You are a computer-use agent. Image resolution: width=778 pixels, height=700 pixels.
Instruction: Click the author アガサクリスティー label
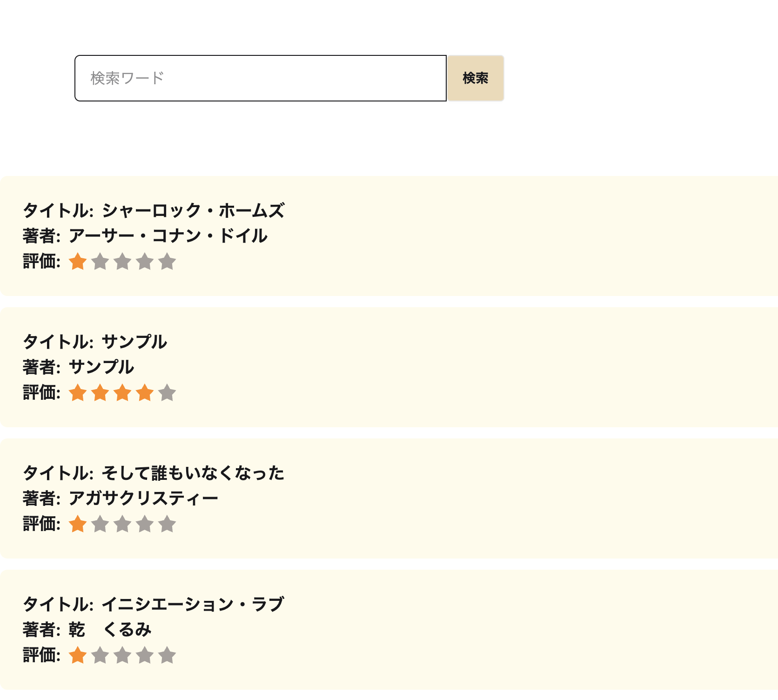121,498
